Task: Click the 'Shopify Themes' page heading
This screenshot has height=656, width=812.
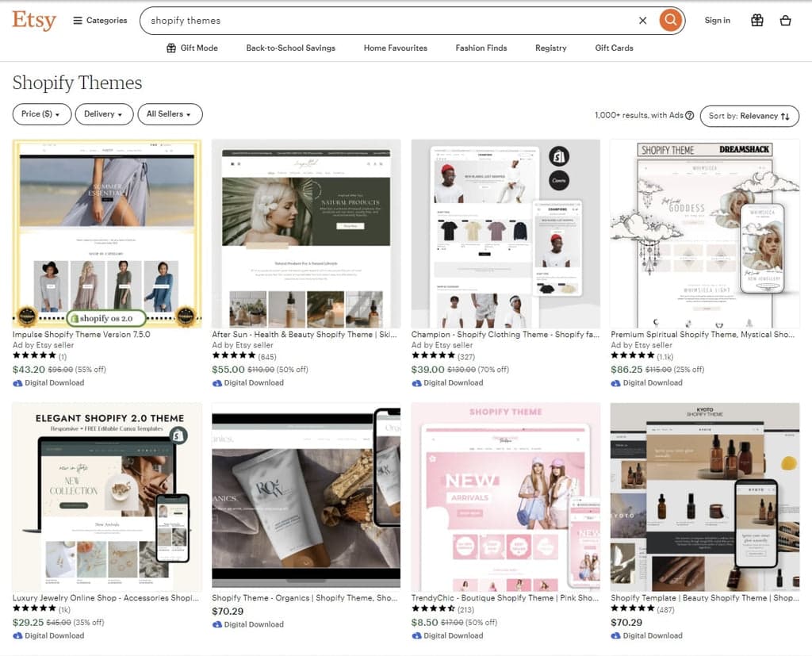Action: pyautogui.click(x=77, y=83)
